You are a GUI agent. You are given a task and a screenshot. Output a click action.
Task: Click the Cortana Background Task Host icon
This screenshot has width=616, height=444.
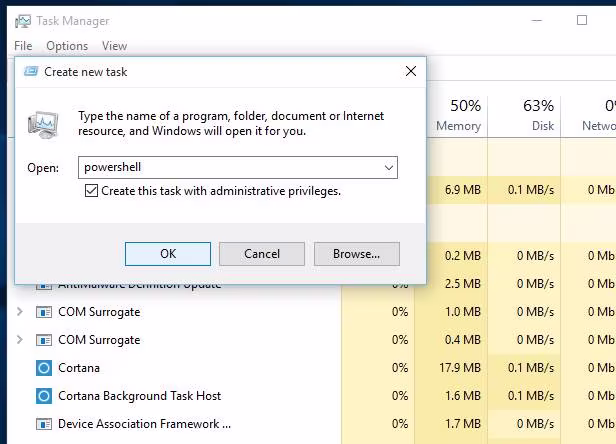[x=44, y=396]
